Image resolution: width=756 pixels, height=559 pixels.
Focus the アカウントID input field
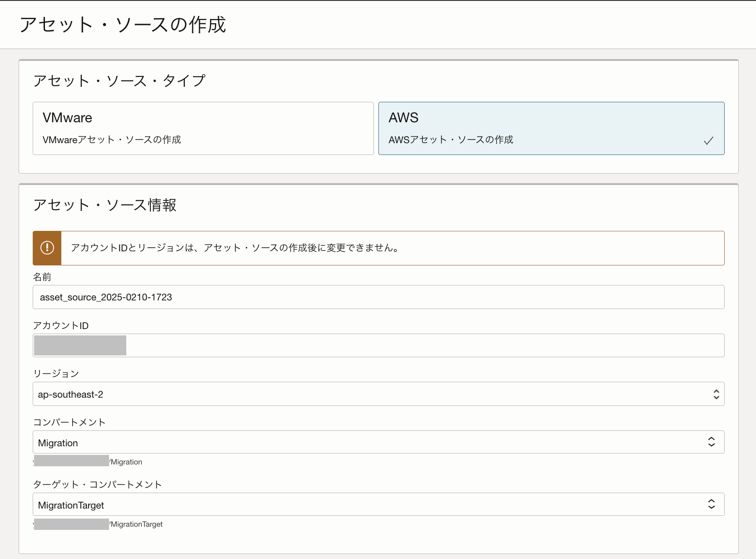tap(378, 345)
